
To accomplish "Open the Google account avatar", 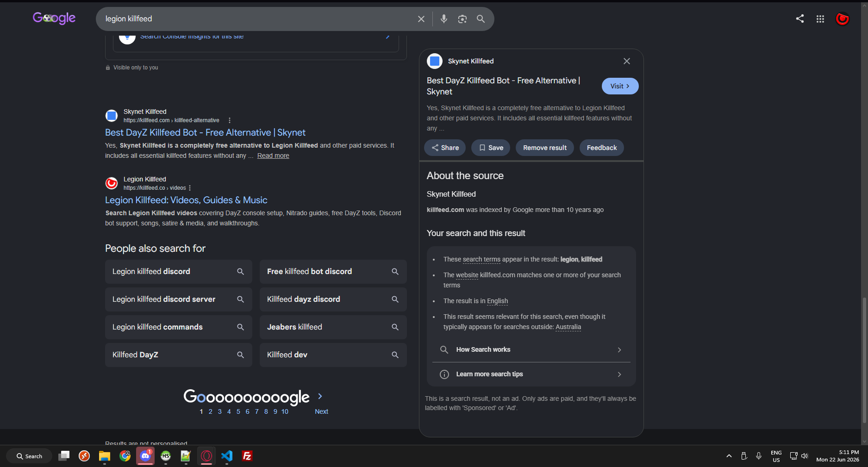I will [x=842, y=19].
